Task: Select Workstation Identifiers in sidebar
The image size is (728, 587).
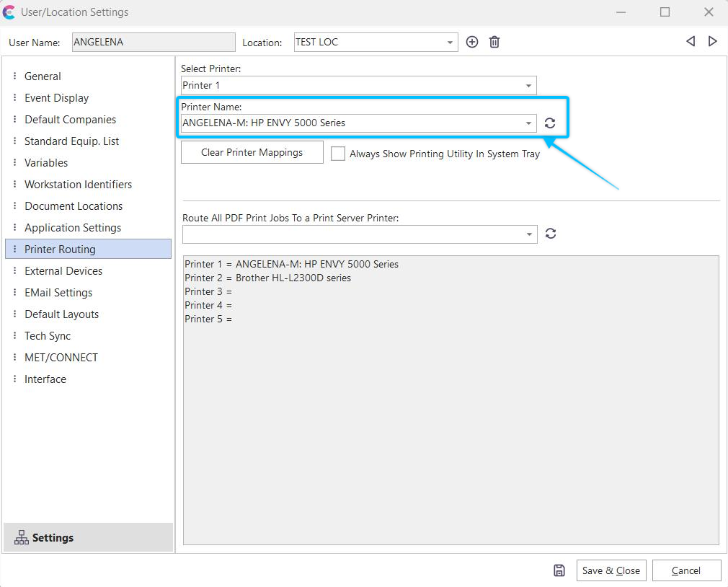Action: (78, 185)
